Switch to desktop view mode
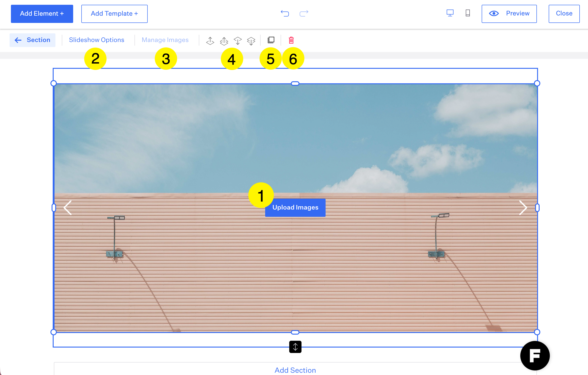This screenshot has height=375, width=588. 450,13
